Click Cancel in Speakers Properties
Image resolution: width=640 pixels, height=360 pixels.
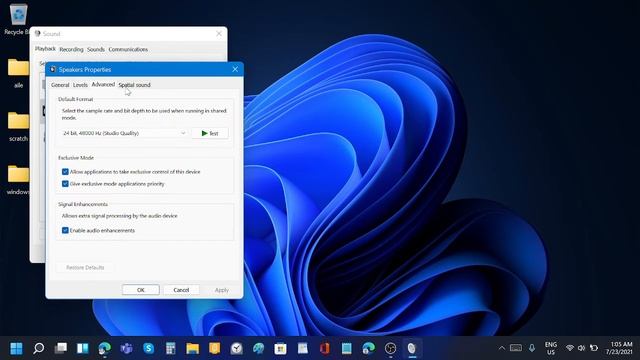(x=181, y=290)
